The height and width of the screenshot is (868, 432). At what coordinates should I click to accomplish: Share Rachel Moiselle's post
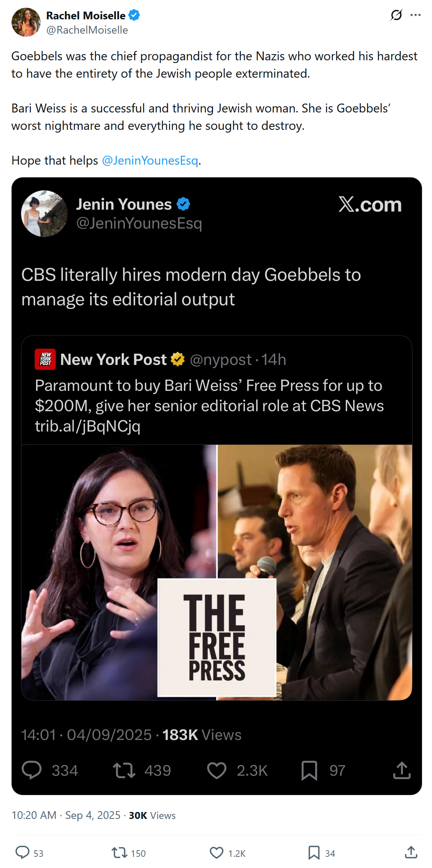pos(411,852)
